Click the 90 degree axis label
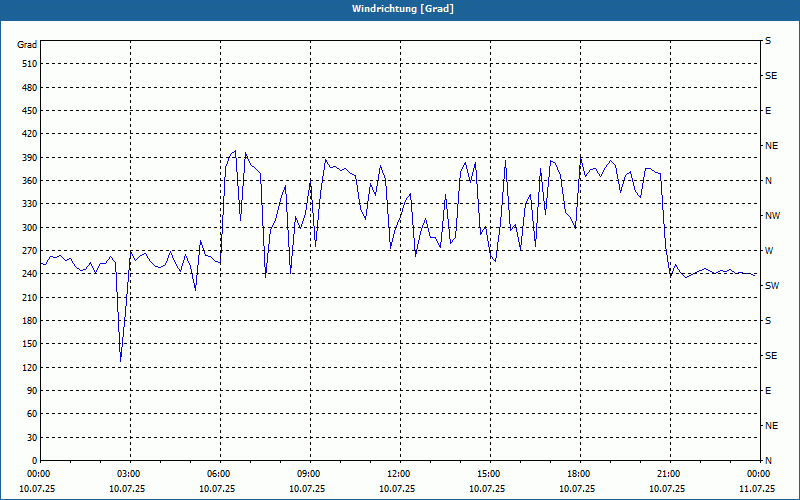This screenshot has width=800, height=500. click(32, 391)
